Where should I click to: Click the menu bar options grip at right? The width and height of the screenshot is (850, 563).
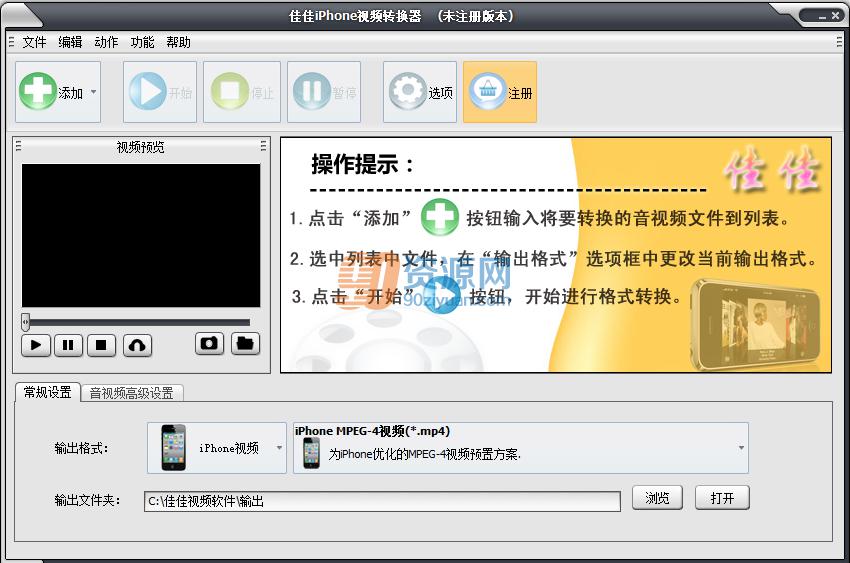tap(840, 42)
